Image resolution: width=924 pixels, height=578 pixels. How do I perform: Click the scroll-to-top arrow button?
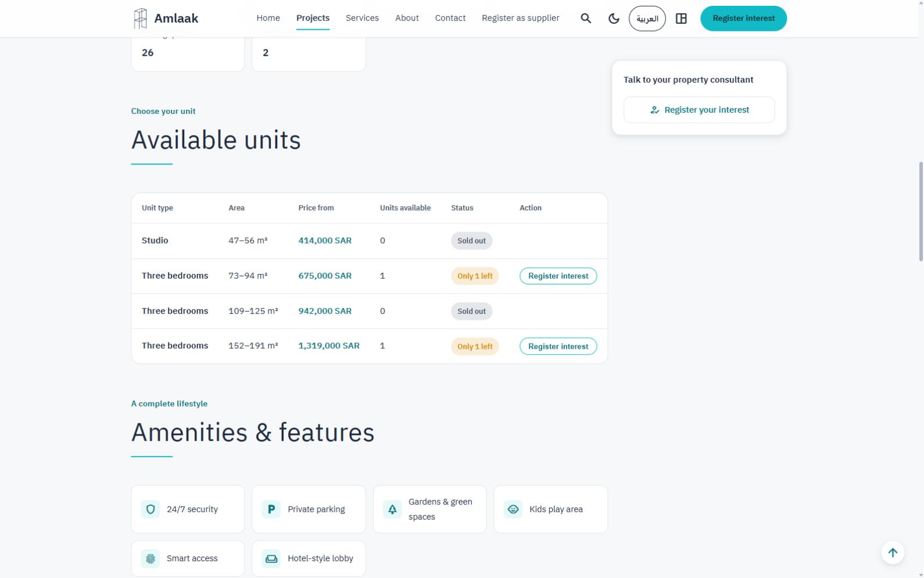[x=893, y=552]
